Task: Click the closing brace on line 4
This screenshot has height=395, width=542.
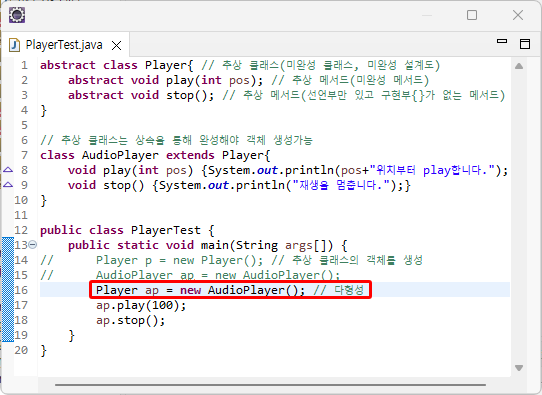Action: 44,110
